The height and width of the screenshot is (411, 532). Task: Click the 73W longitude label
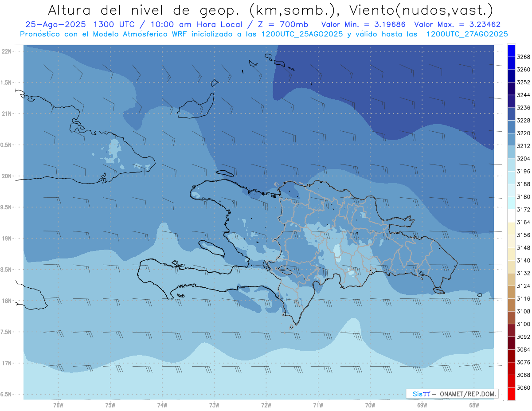[x=214, y=405]
